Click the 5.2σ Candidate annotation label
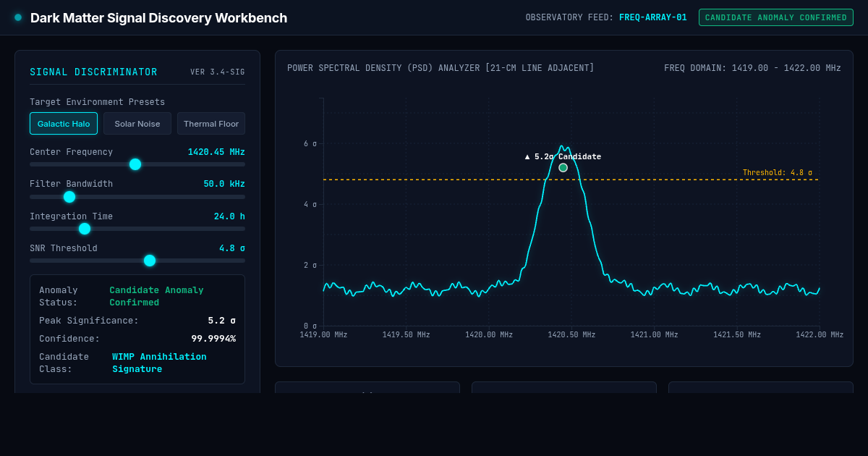The height and width of the screenshot is (456, 868). click(x=563, y=156)
